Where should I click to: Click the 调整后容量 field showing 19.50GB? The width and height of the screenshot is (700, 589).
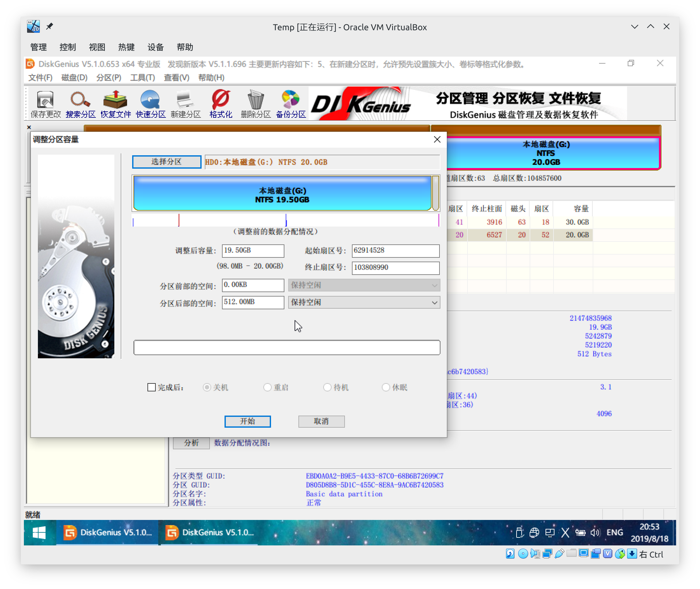pos(253,251)
